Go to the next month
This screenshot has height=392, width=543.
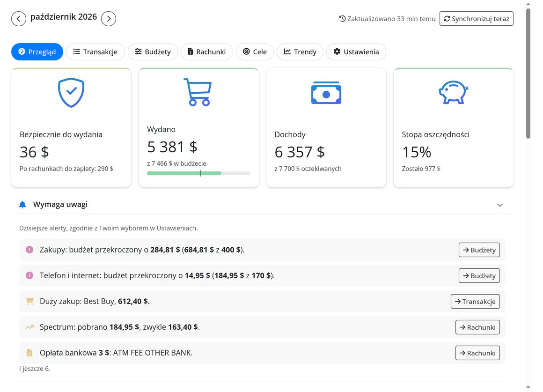[x=109, y=19]
